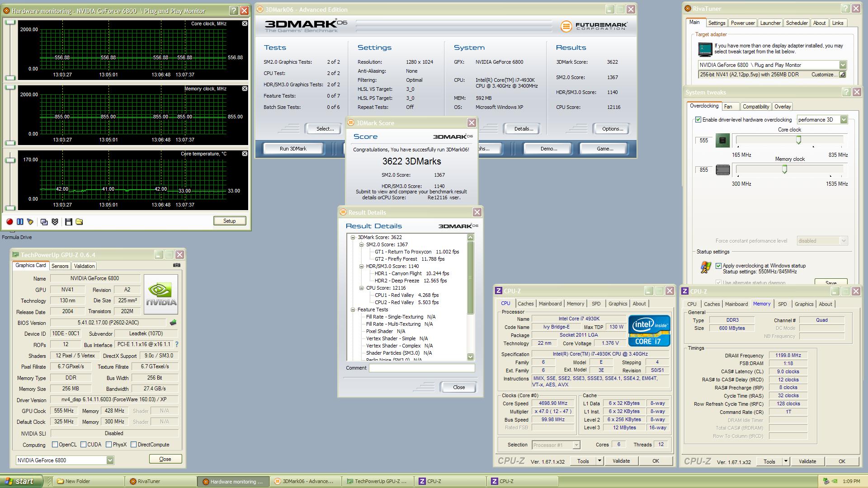Click the Run 3DMark button
This screenshot has width=868, height=488.
pyautogui.click(x=293, y=149)
